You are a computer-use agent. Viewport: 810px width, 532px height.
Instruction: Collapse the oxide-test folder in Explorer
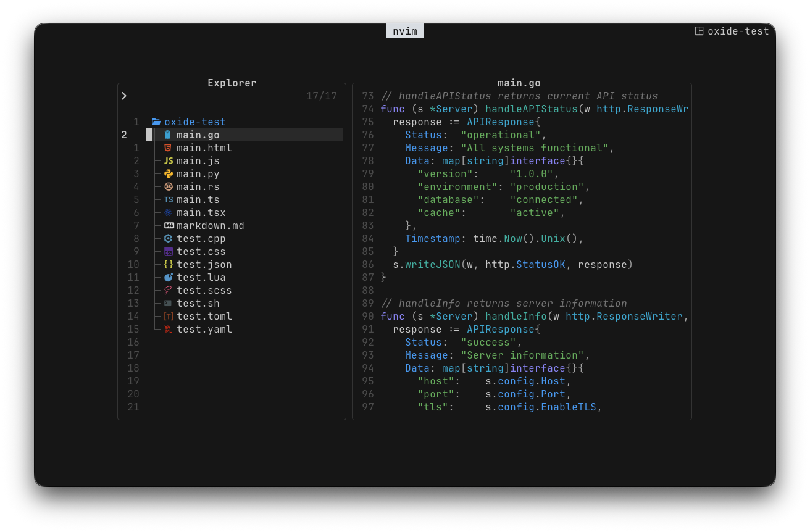point(156,122)
